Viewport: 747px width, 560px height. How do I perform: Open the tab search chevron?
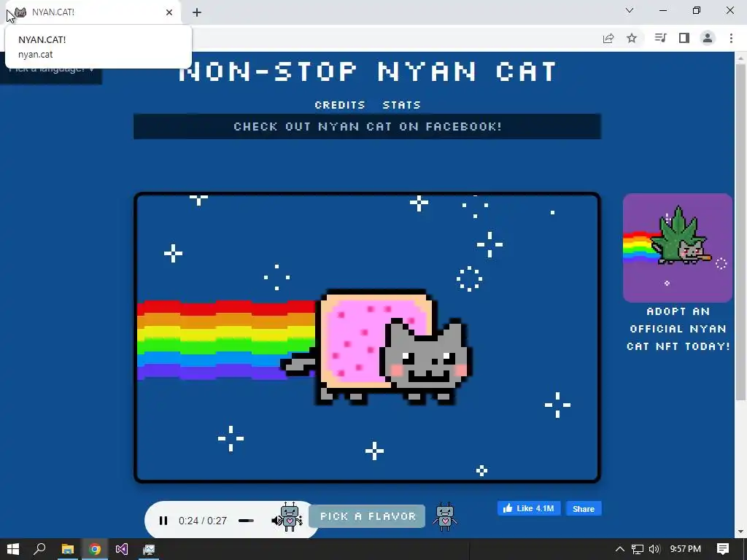[x=630, y=10]
